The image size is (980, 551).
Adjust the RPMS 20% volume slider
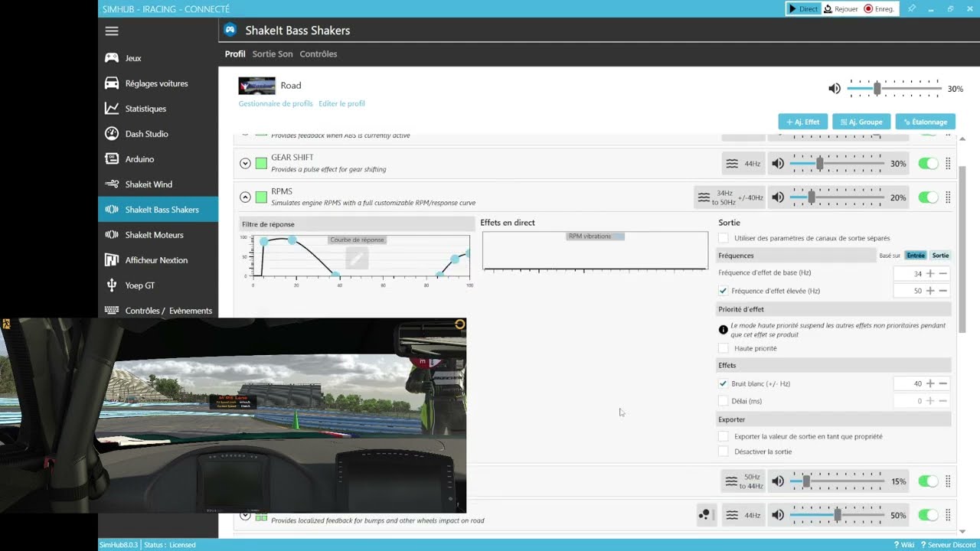[x=838, y=197]
